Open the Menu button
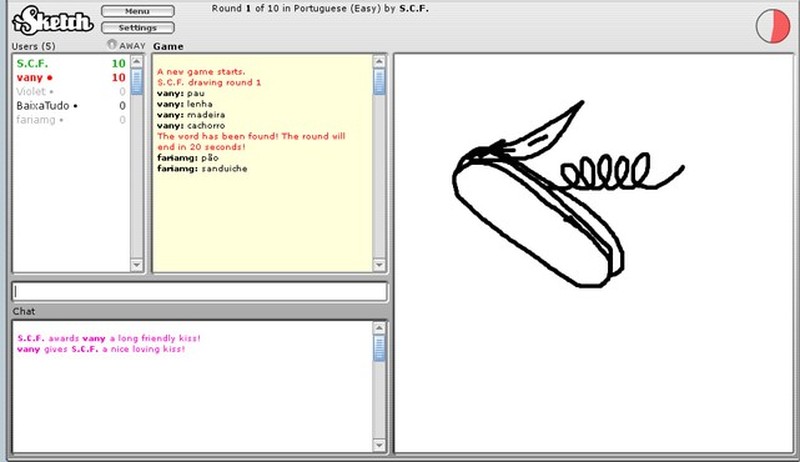Screen dimensions: 800x462 [x=138, y=11]
